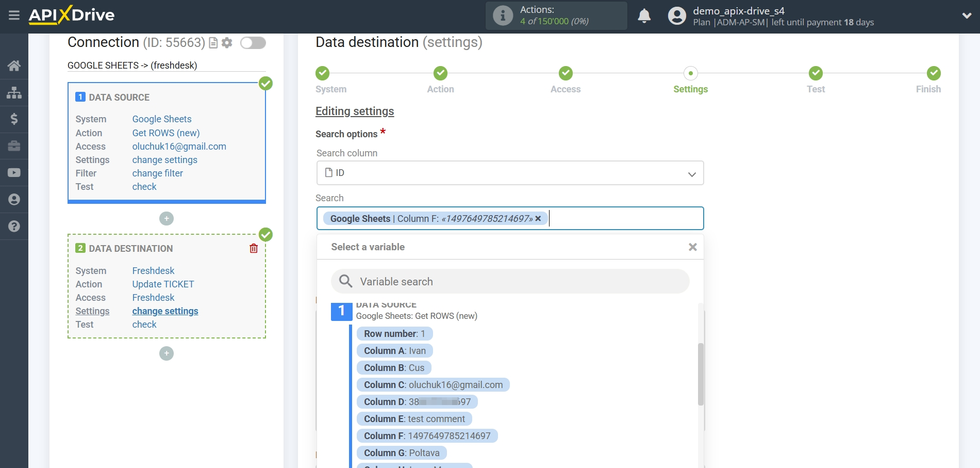Image resolution: width=980 pixels, height=468 pixels.
Task: Close the Select a variable panel
Action: pyautogui.click(x=693, y=247)
